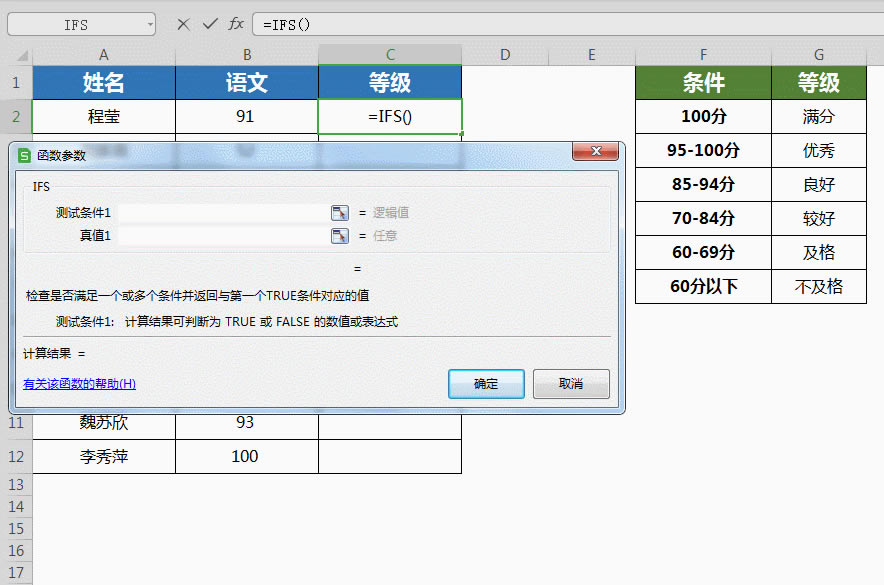This screenshot has width=884, height=585.
Task: Click the cell containing 100分
Action: point(703,117)
